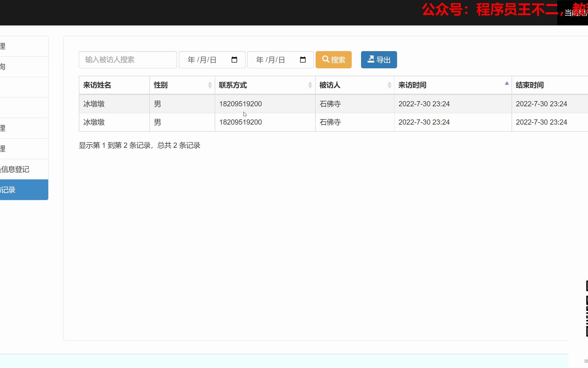Click first row visited person 石佛寺

[330, 104]
